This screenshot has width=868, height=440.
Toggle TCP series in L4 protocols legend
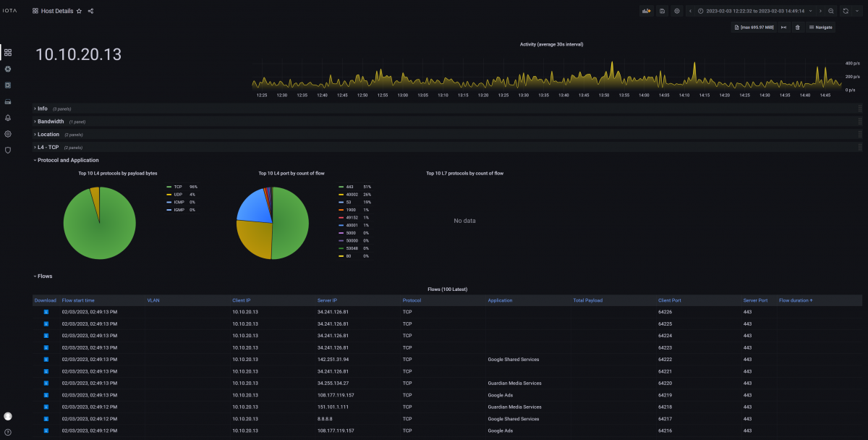pyautogui.click(x=178, y=187)
